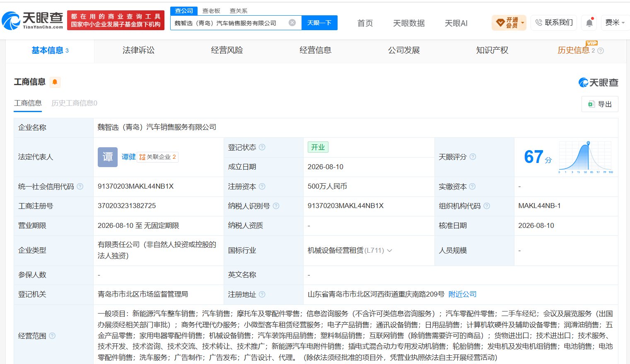Select the 工商信息 sub-tab
This screenshot has height=364, width=630.
click(28, 103)
